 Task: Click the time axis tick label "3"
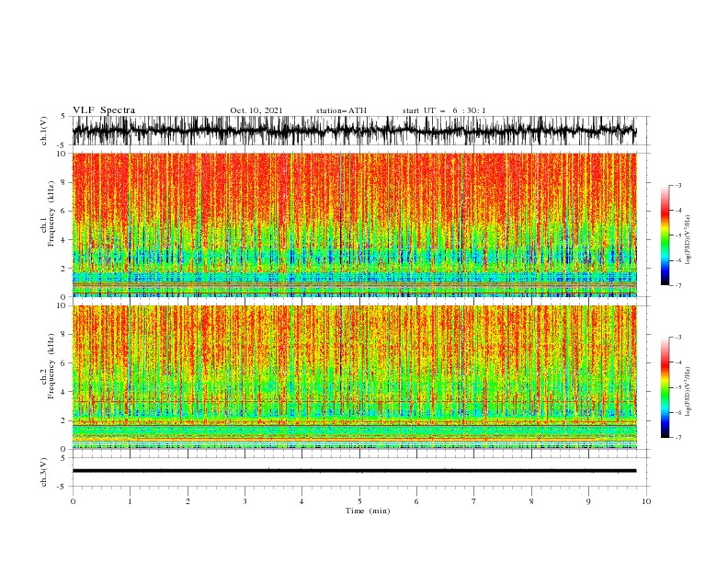[245, 501]
